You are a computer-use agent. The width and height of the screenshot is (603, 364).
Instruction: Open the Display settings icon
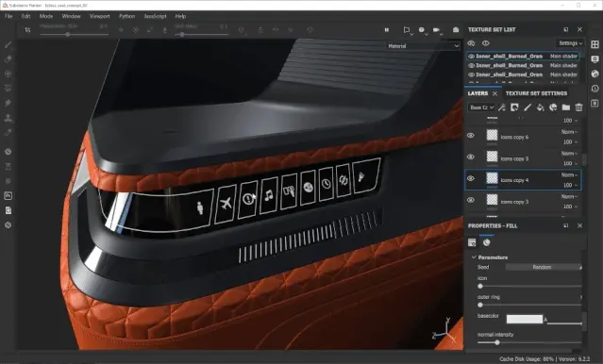click(x=595, y=59)
